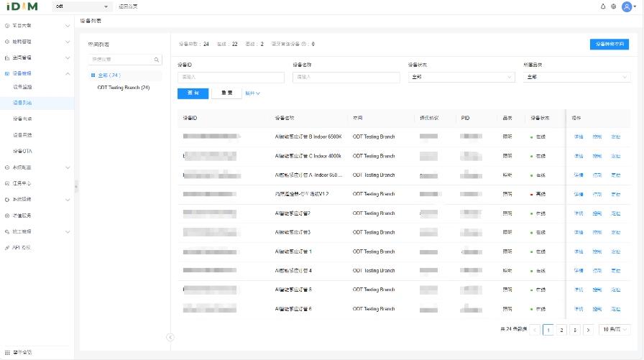
Task: Open details link for AI Indoor 6500K device
Action: click(578, 137)
